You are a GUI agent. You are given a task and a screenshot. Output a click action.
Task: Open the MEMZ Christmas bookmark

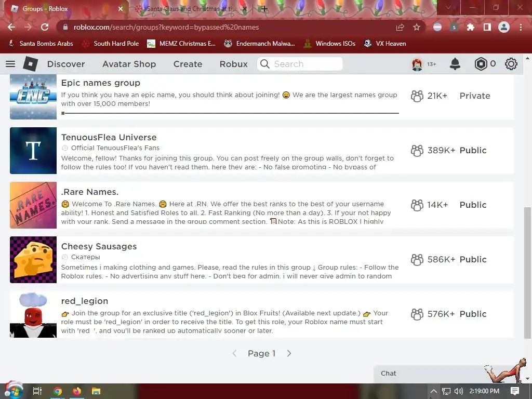[x=181, y=44]
